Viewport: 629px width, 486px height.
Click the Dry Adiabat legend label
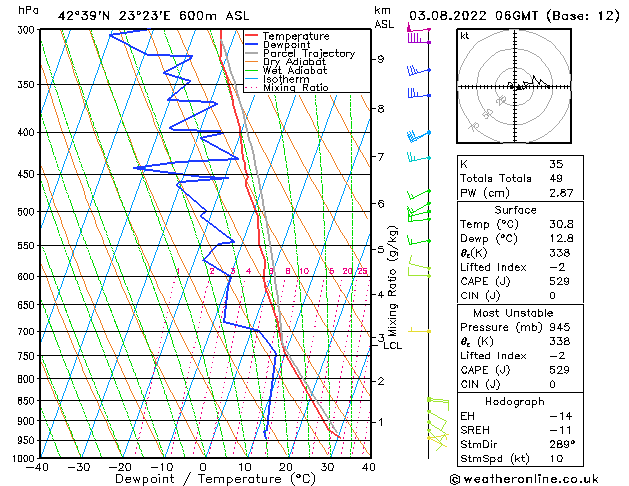[294, 62]
